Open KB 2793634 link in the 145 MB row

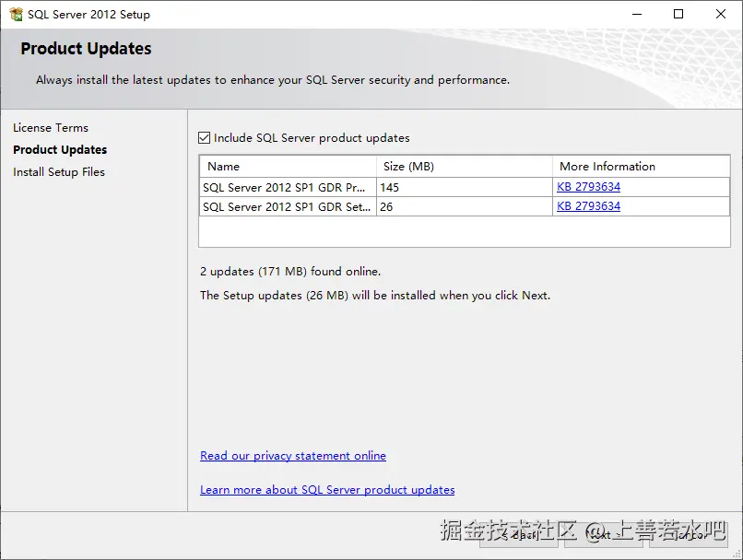click(588, 186)
